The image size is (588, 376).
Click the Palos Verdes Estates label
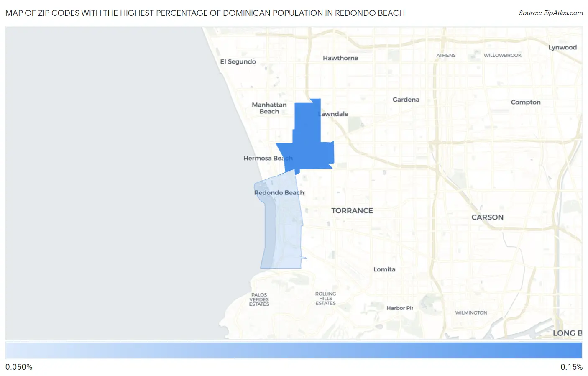point(259,299)
